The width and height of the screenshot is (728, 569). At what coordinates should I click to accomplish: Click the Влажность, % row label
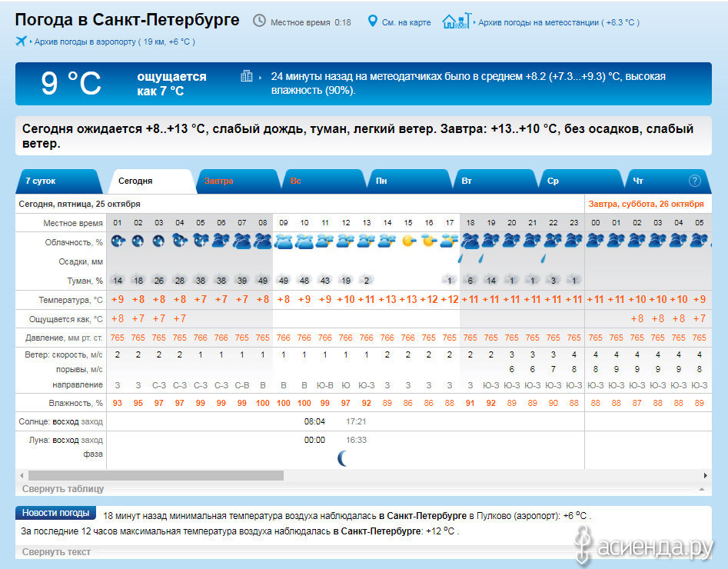click(x=75, y=403)
